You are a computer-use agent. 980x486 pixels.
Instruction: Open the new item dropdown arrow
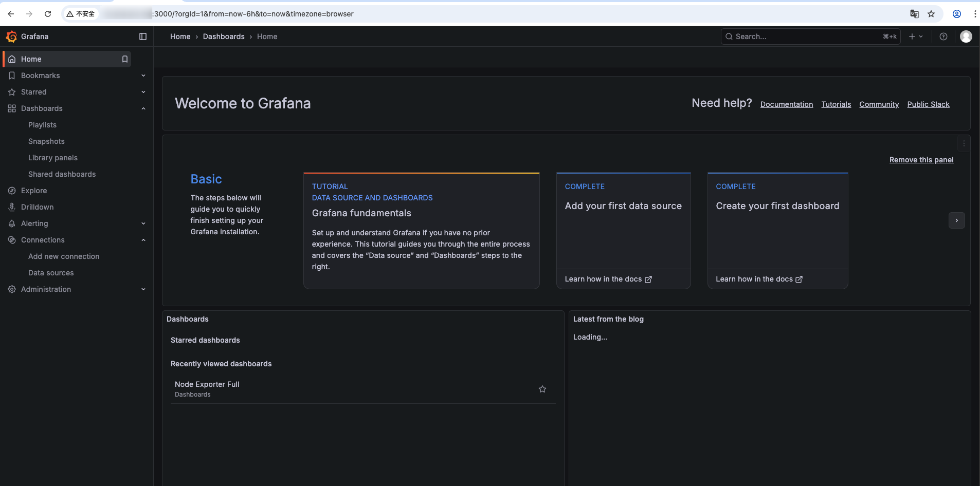tap(921, 36)
